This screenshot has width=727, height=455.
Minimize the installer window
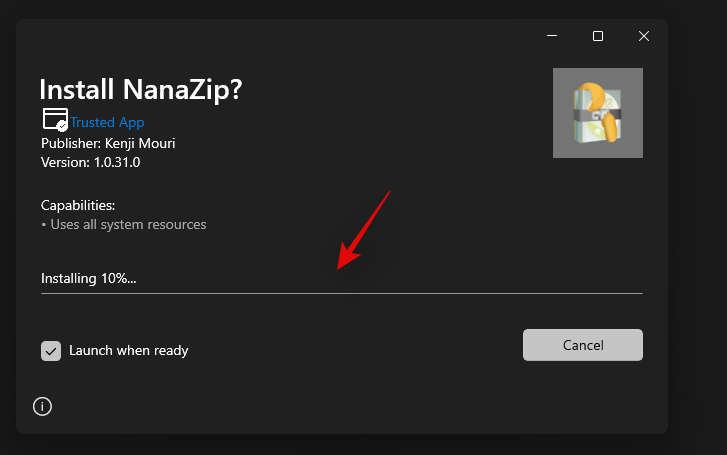(552, 36)
